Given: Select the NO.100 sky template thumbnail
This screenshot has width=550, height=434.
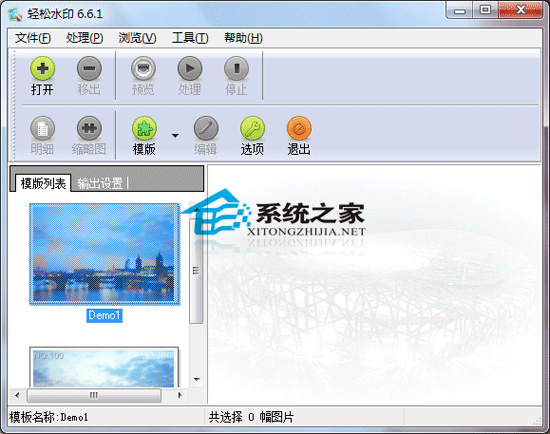Looking at the screenshot, I should pos(104,367).
